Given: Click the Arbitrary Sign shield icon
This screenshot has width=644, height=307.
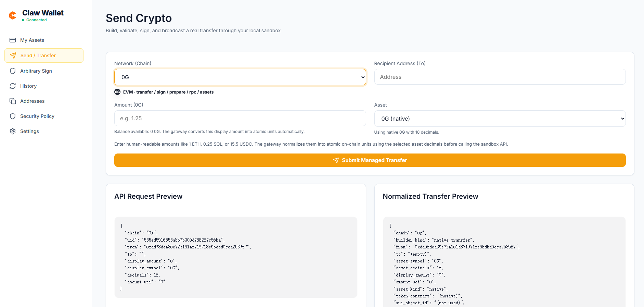Looking at the screenshot, I should point(13,71).
